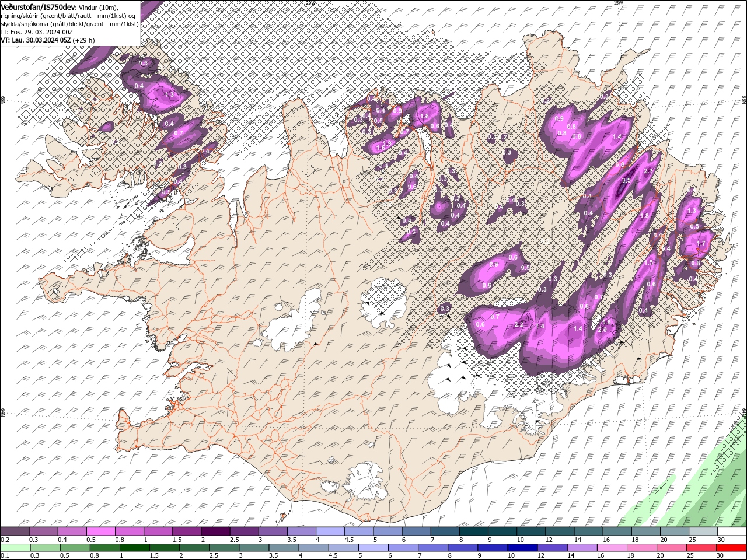This screenshot has width=747, height=560.
Task: Select the upper legend swatch labeled 6
Action: click(416, 531)
